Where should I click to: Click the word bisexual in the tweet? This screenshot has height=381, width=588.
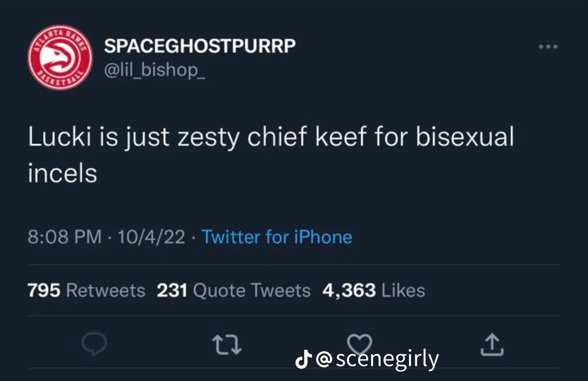465,137
